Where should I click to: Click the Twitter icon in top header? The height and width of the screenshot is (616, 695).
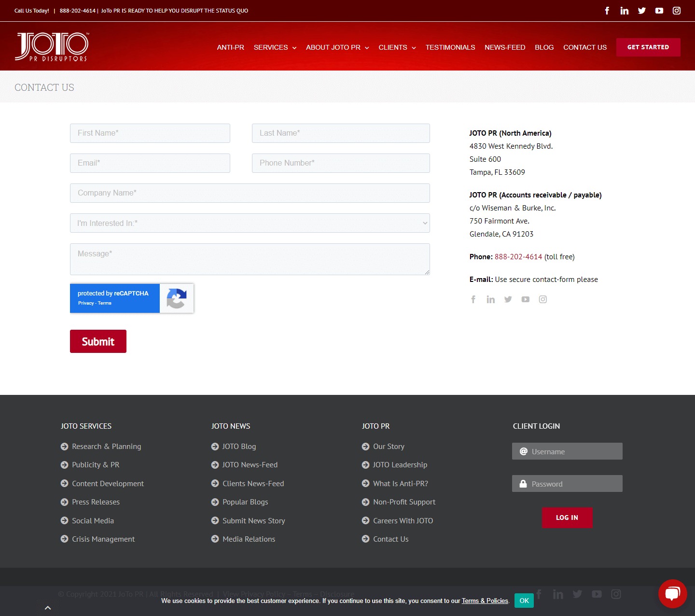pyautogui.click(x=642, y=11)
